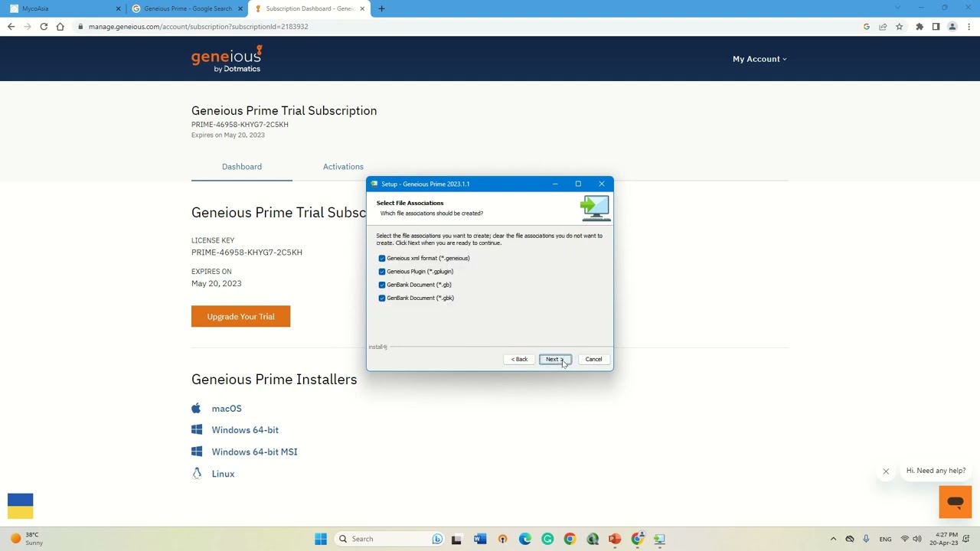Viewport: 980px width, 551px height.
Task: Open the Chrome profile icon
Action: (952, 27)
